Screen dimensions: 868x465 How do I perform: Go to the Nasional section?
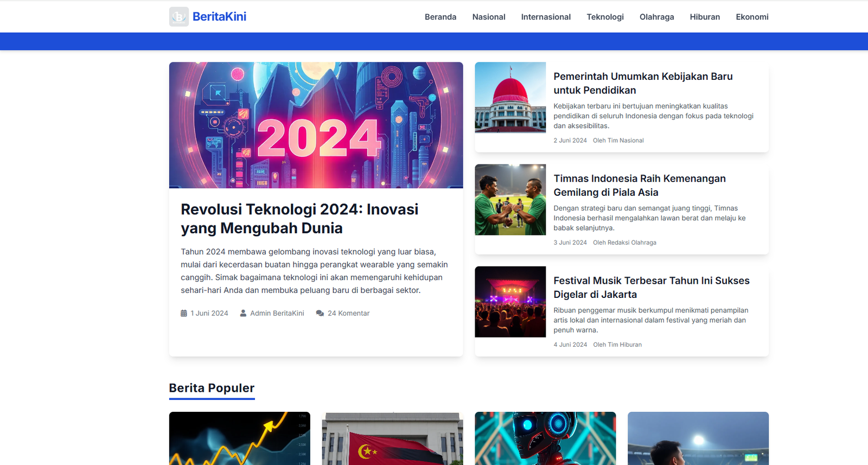click(489, 17)
